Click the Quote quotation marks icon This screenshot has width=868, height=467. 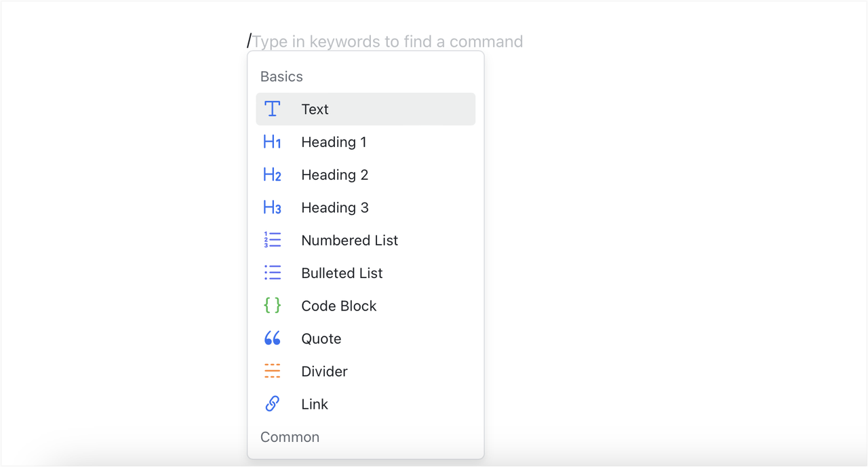click(271, 338)
